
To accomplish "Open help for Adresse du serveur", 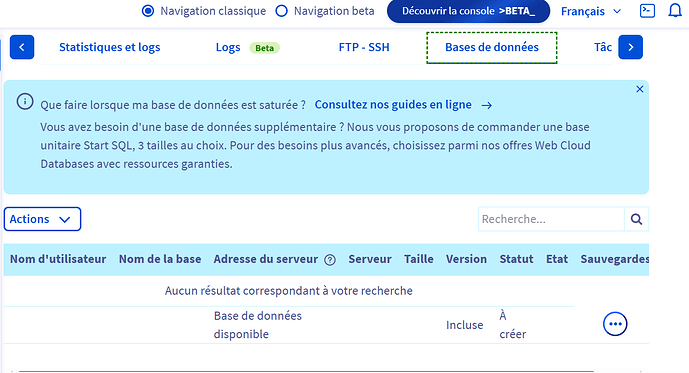I will coord(330,260).
